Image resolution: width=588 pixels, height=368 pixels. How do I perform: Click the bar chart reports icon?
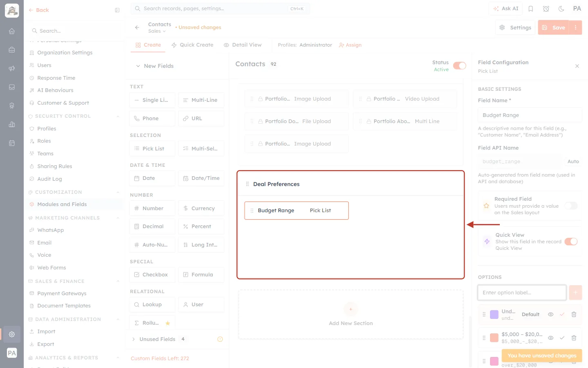click(12, 124)
